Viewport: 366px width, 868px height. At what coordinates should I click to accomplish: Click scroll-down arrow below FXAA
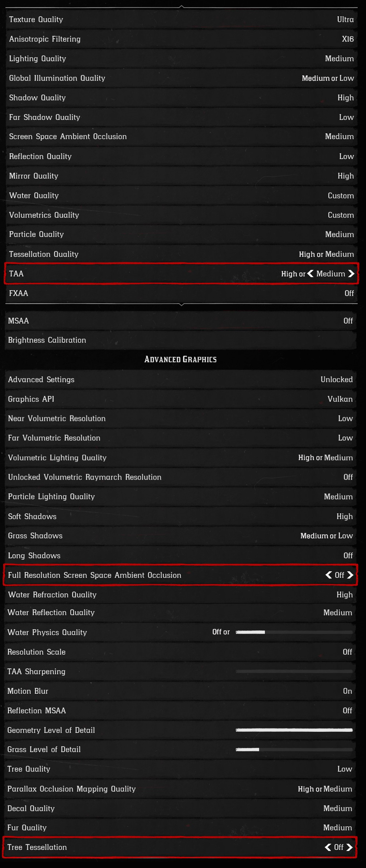(182, 304)
